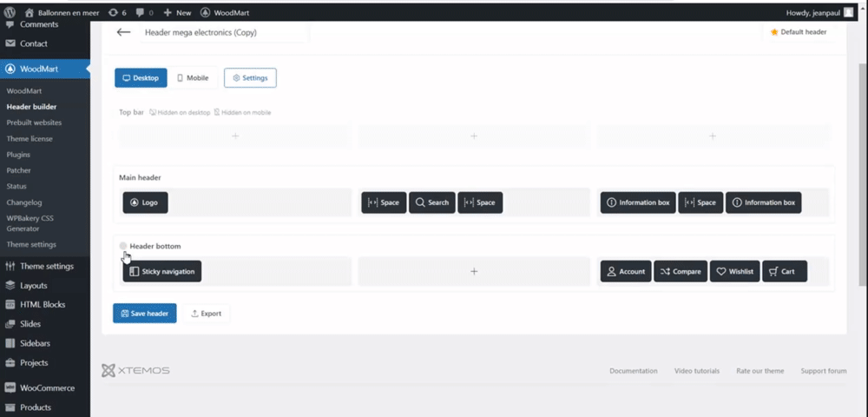The image size is (868, 417).
Task: Open the comments bubble in admin bar
Action: tap(143, 12)
